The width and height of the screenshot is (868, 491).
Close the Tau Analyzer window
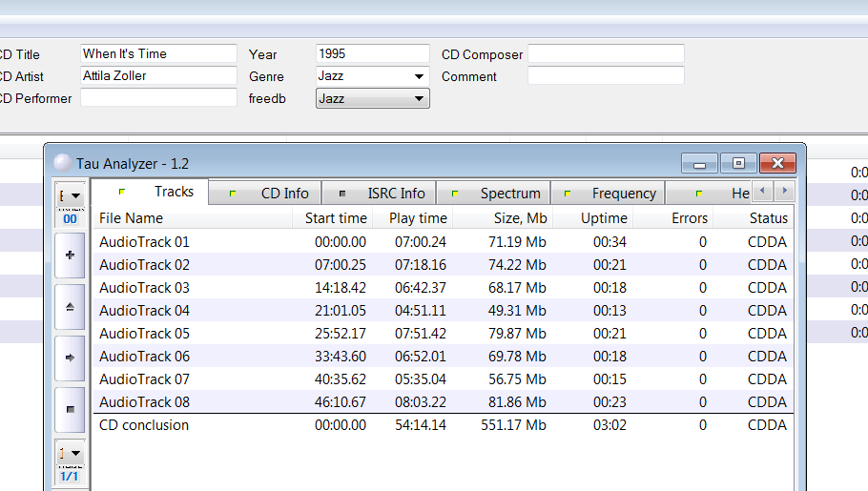tap(777, 163)
